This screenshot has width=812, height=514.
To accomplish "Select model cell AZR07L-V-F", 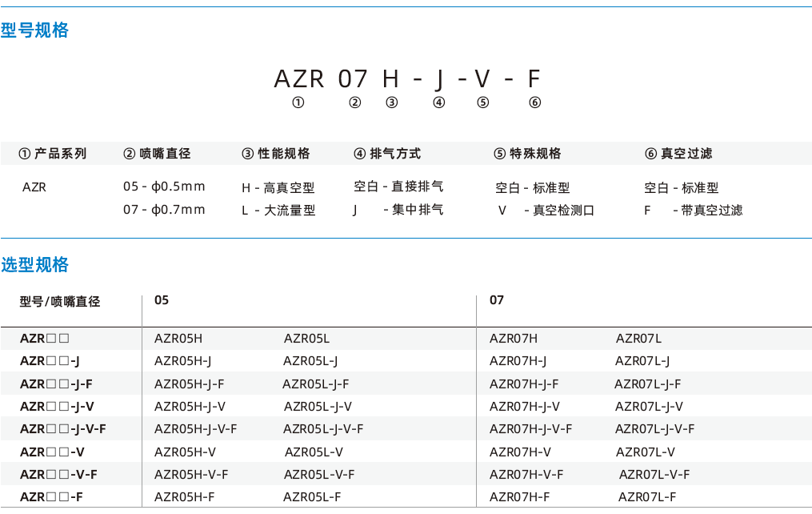I will tap(654, 475).
